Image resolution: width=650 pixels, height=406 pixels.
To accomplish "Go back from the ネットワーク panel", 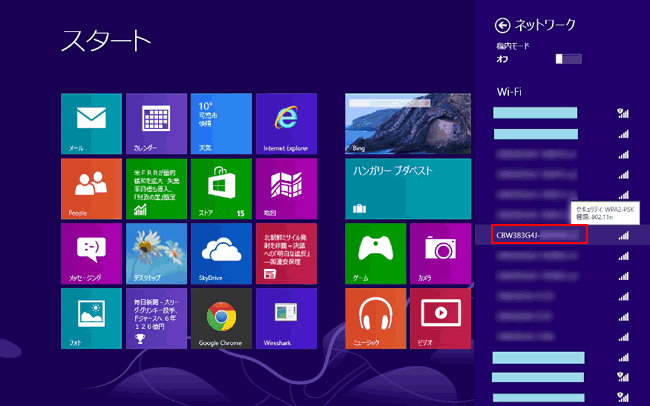I will (502, 26).
